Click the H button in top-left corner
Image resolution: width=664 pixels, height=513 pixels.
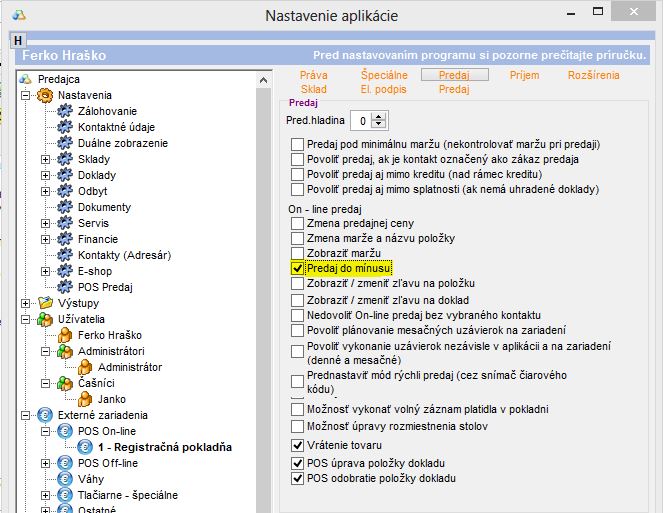18,40
